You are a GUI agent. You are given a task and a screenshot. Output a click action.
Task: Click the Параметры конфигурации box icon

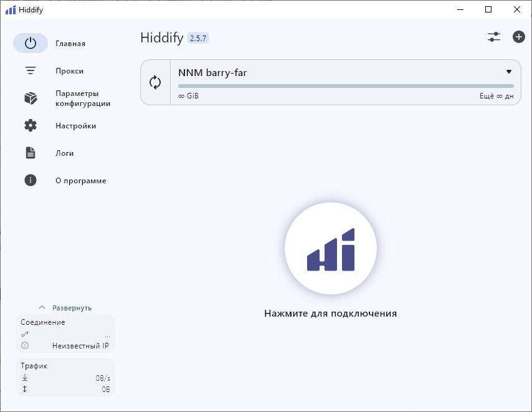[x=31, y=98]
